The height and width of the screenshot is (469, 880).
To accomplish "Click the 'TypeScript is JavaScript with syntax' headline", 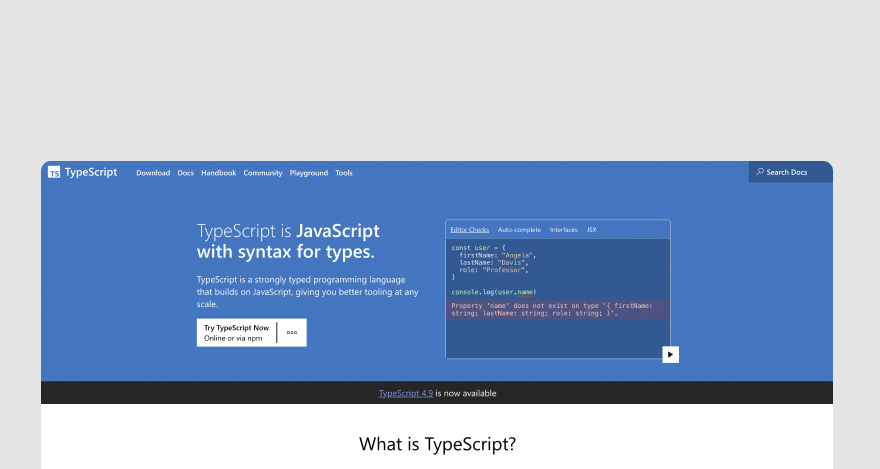I will point(288,241).
